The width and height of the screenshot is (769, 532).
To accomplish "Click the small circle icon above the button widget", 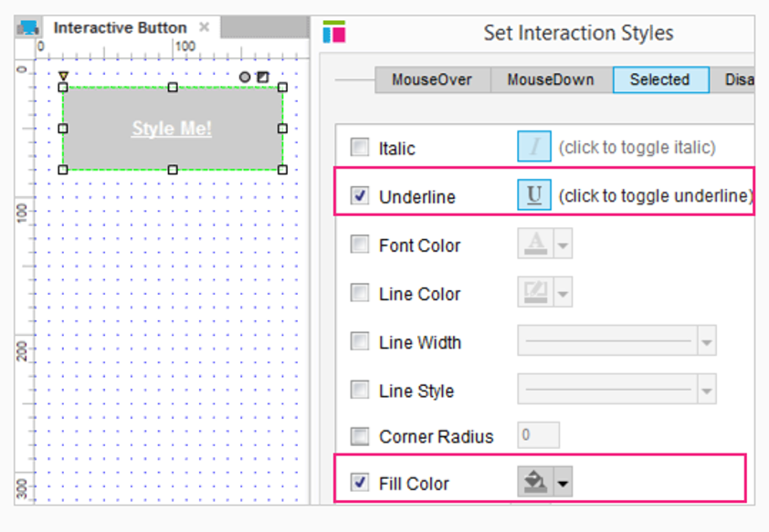I will pos(245,78).
